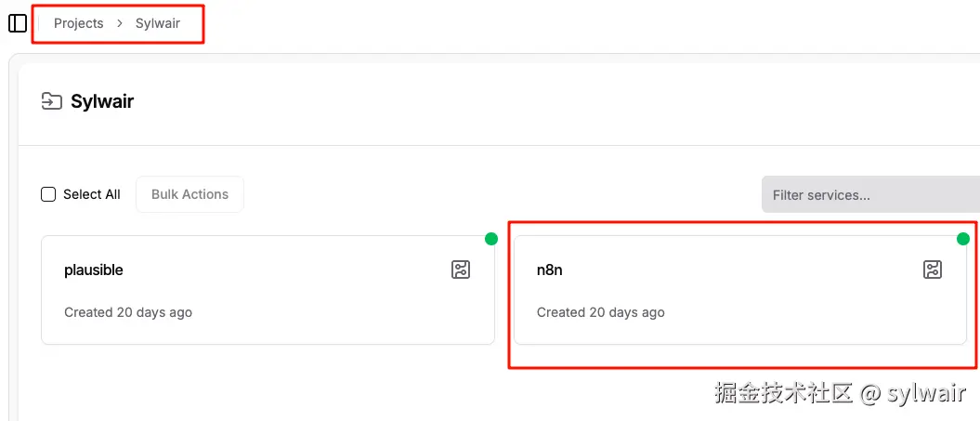The image size is (980, 421).
Task: Click n8n's Created 20 days ago text
Action: [601, 312]
